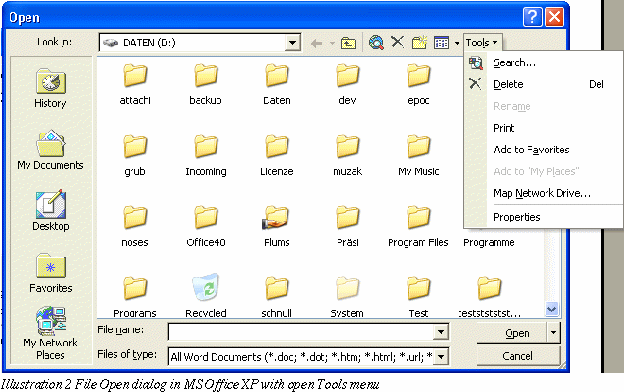625x392 pixels.
Task: Click inside the File name field
Action: click(301, 332)
